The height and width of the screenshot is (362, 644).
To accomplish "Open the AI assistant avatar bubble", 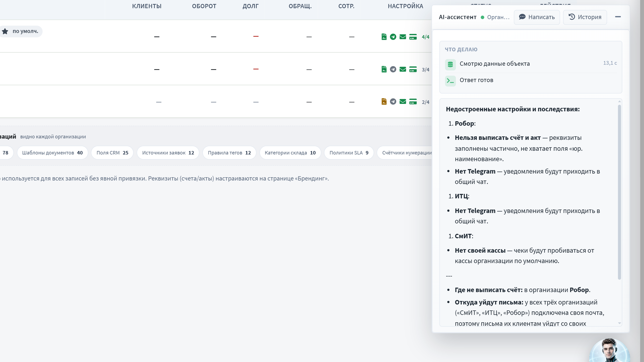I will 609,351.
